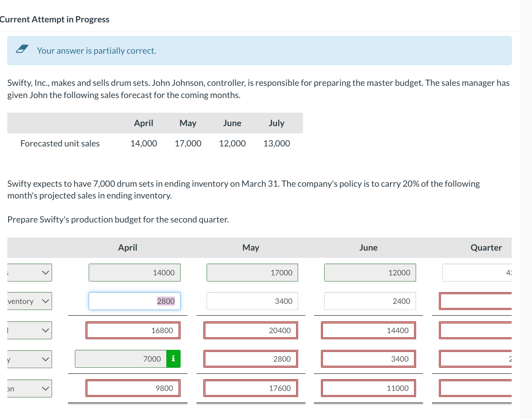The width and height of the screenshot is (532, 419).
Task: Click the Quarter first-row input field
Action: [477, 273]
